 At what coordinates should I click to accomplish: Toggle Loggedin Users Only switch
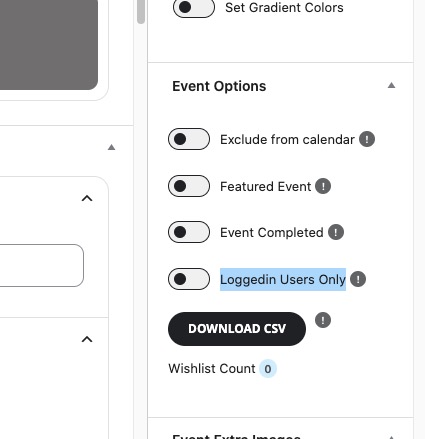[x=189, y=279]
